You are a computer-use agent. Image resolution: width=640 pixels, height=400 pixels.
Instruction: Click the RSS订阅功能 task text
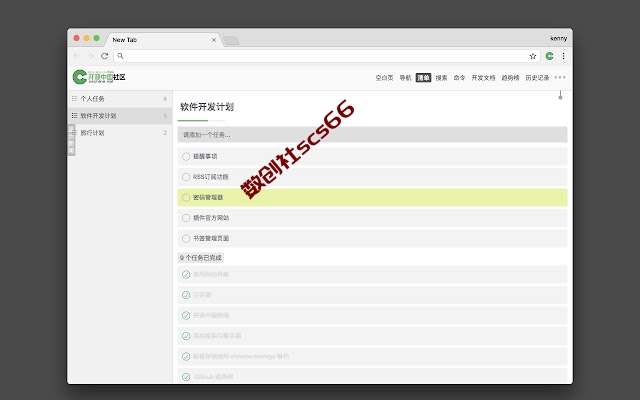(211, 177)
